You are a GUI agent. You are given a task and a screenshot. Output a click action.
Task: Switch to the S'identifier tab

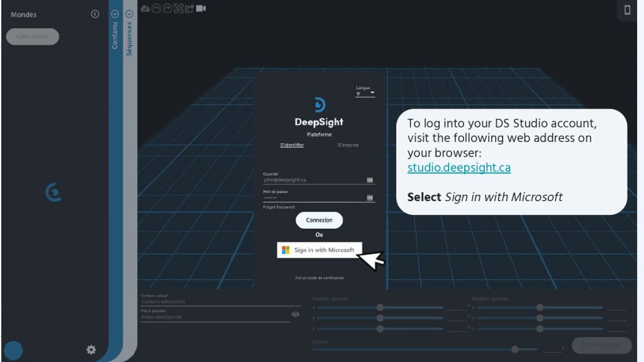(x=292, y=145)
